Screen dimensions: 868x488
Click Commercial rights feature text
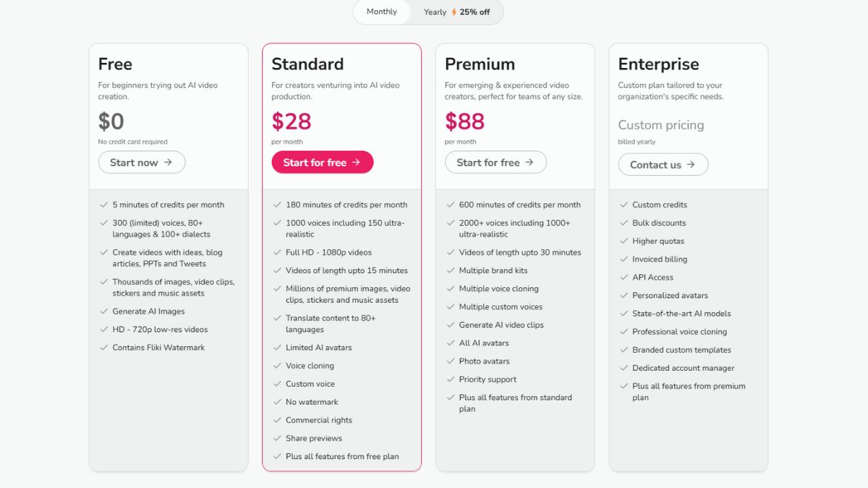point(319,420)
